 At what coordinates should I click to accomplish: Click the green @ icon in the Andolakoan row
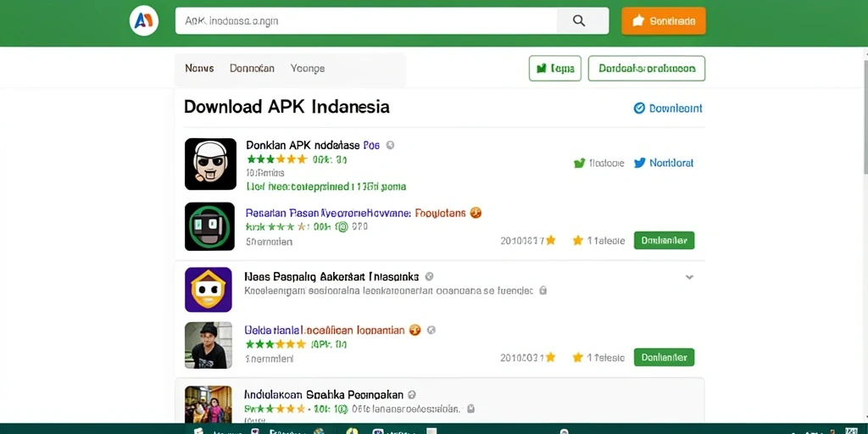click(x=342, y=409)
